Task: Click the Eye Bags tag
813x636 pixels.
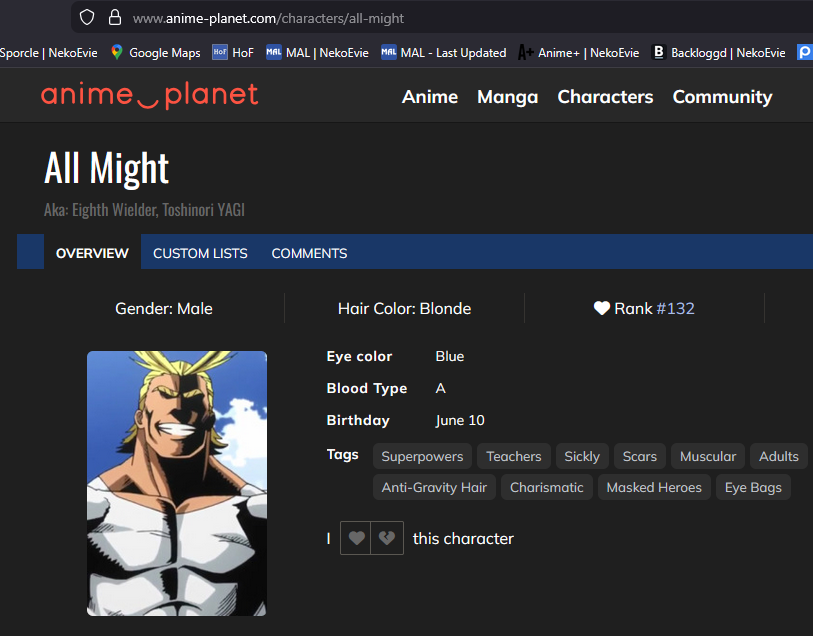Action: [x=753, y=487]
